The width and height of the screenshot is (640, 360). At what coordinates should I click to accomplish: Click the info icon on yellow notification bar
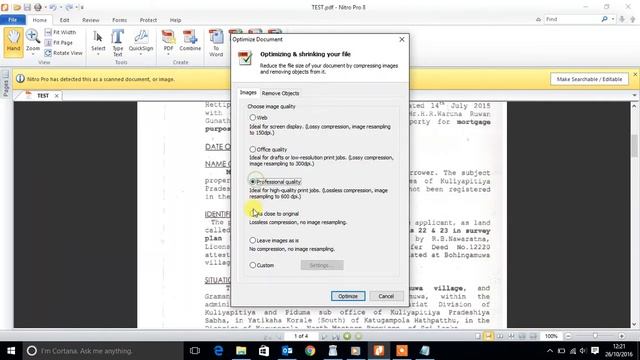coord(20,79)
